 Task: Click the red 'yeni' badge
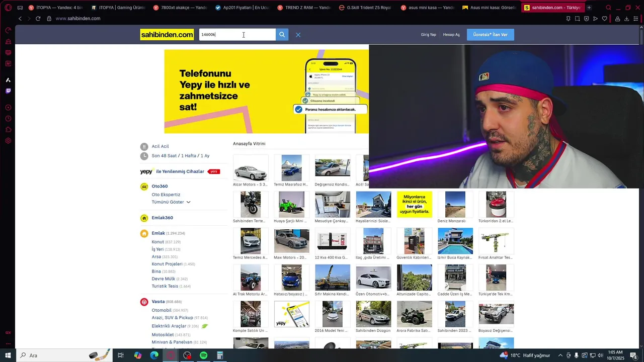tap(214, 171)
